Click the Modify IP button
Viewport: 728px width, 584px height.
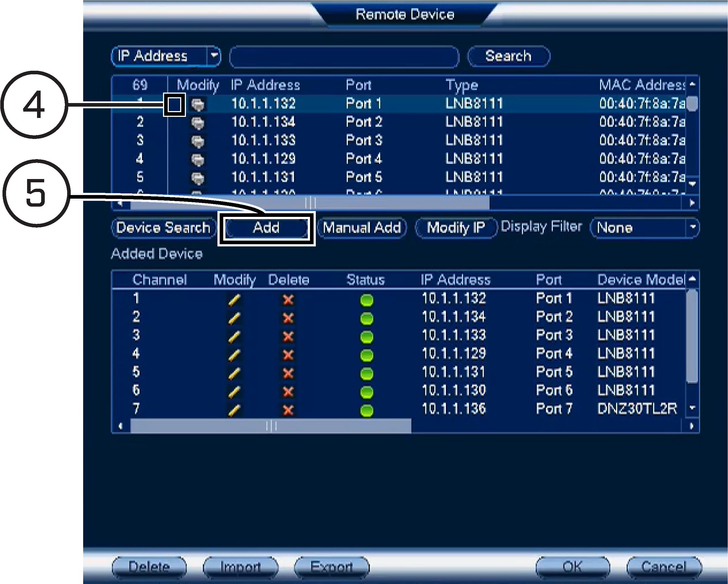(x=456, y=228)
